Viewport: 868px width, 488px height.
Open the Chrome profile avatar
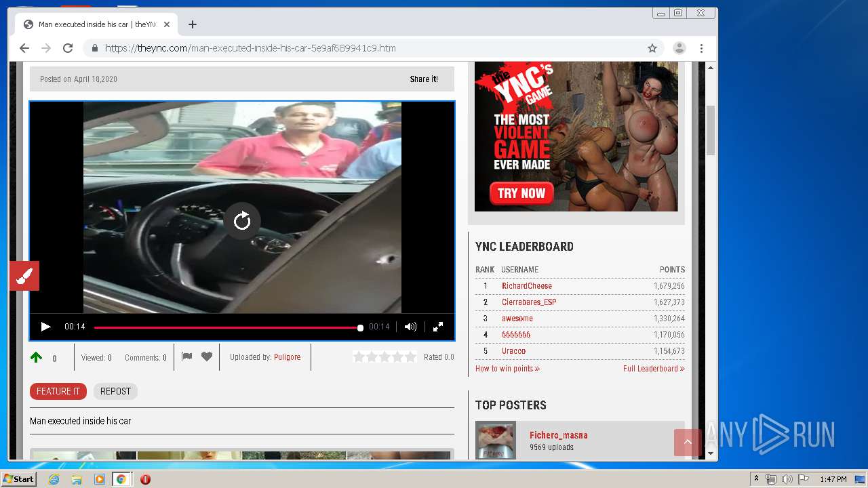coord(679,48)
